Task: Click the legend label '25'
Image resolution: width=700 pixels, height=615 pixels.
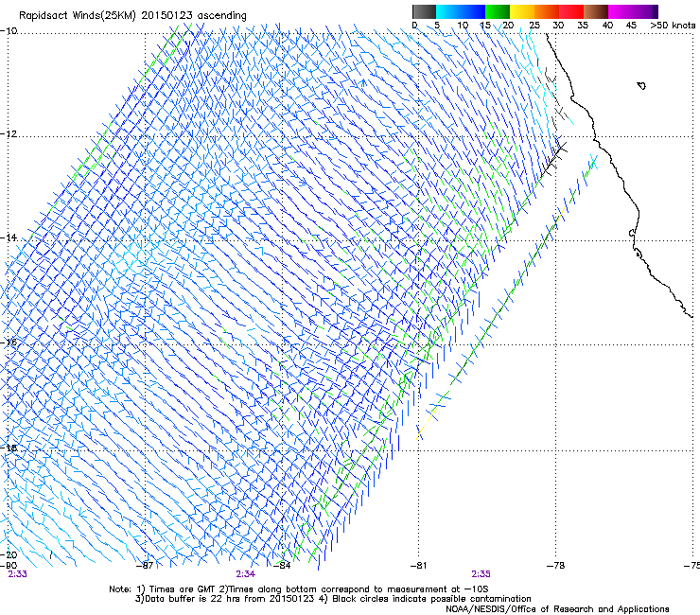Action: (x=534, y=25)
